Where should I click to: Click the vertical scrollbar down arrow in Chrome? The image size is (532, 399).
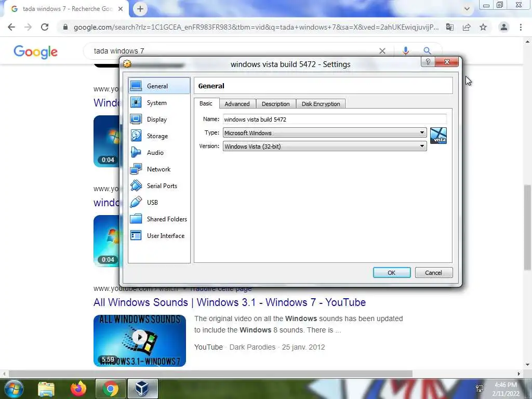pyautogui.click(x=527, y=365)
